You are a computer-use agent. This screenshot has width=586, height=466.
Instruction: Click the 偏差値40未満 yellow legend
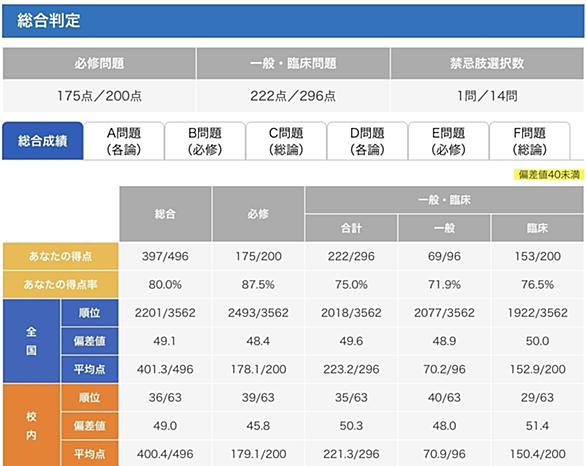549,174
